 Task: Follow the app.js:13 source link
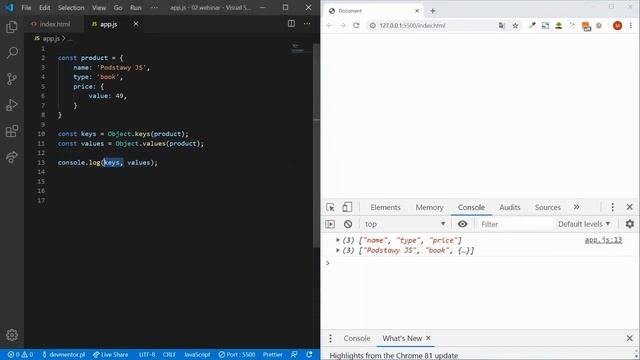603,240
